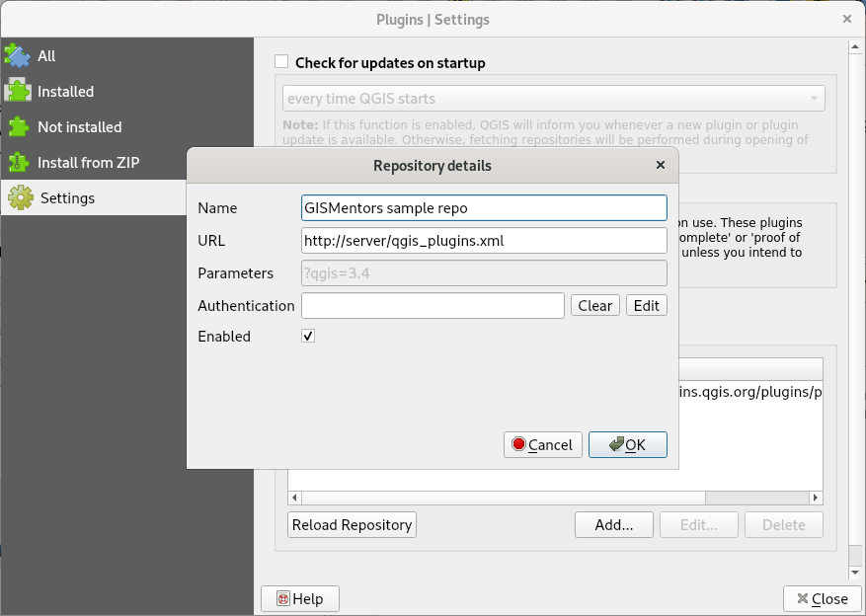This screenshot has width=866, height=616.
Task: Switch to the Installed tab
Action: (x=127, y=91)
